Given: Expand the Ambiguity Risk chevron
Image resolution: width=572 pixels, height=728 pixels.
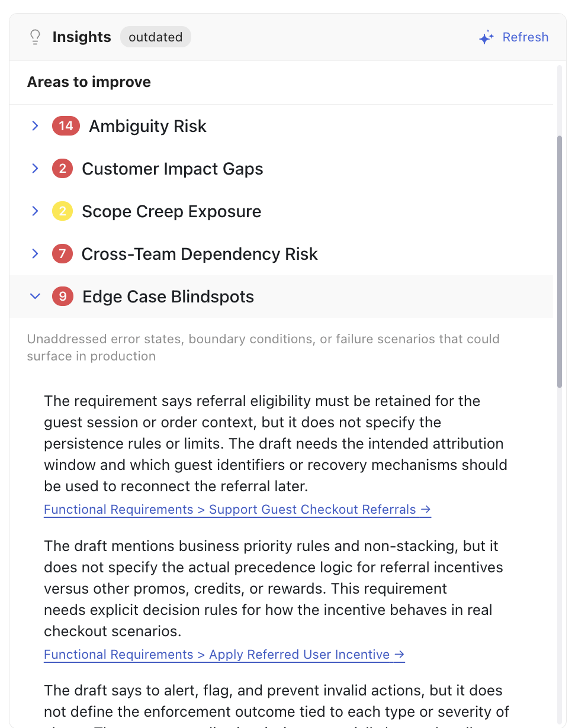Looking at the screenshot, I should (35, 126).
